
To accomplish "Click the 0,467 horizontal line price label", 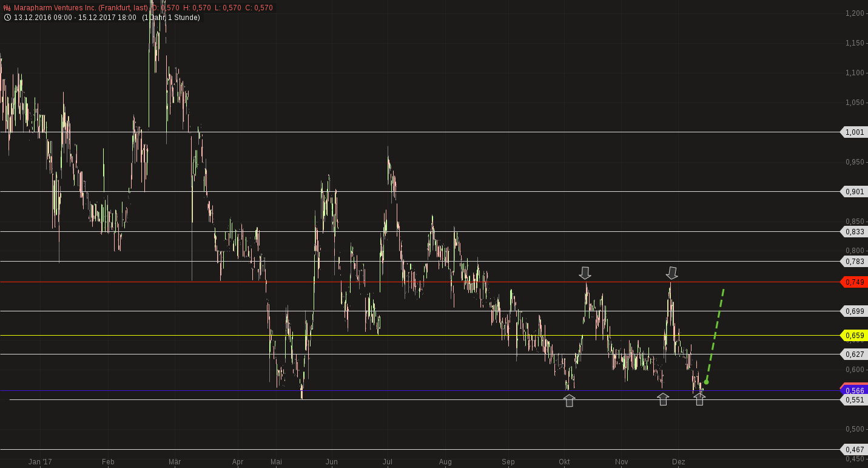I will [x=854, y=449].
